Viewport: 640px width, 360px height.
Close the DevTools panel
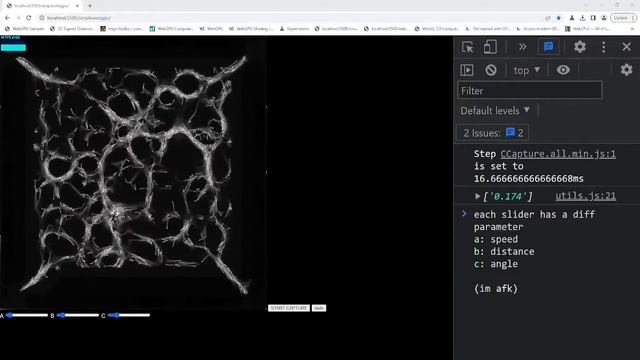pos(627,47)
